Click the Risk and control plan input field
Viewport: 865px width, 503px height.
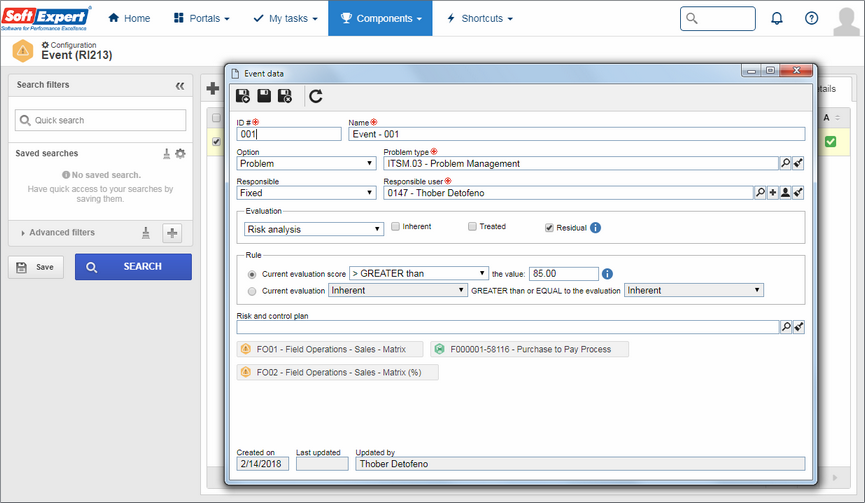[508, 327]
